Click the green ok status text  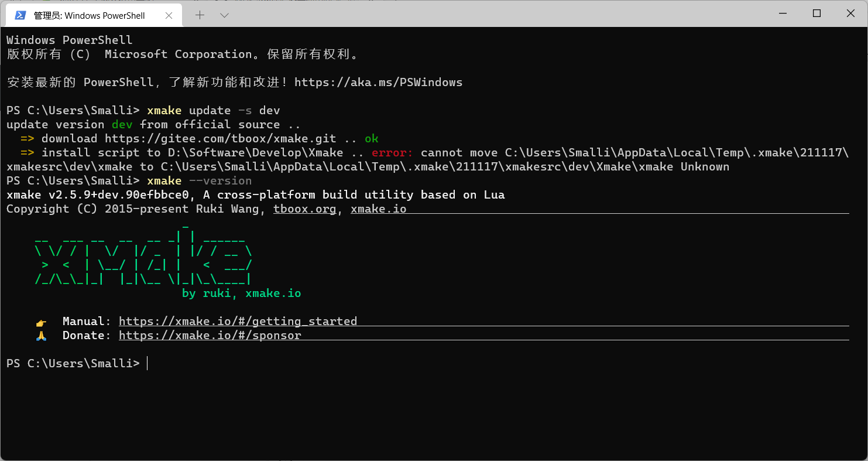[371, 139]
